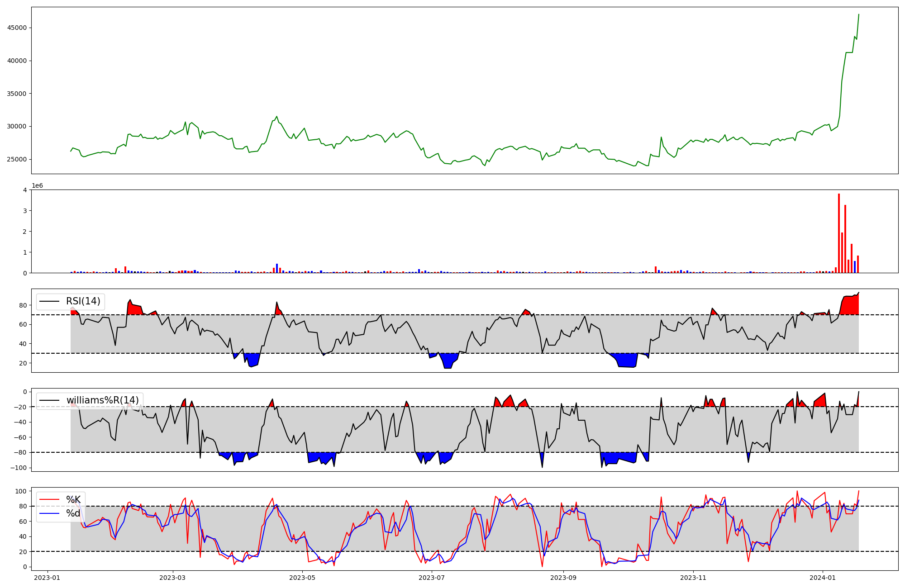Click the 100 tick on stochastic axis
The image size is (905, 588).
point(22,491)
